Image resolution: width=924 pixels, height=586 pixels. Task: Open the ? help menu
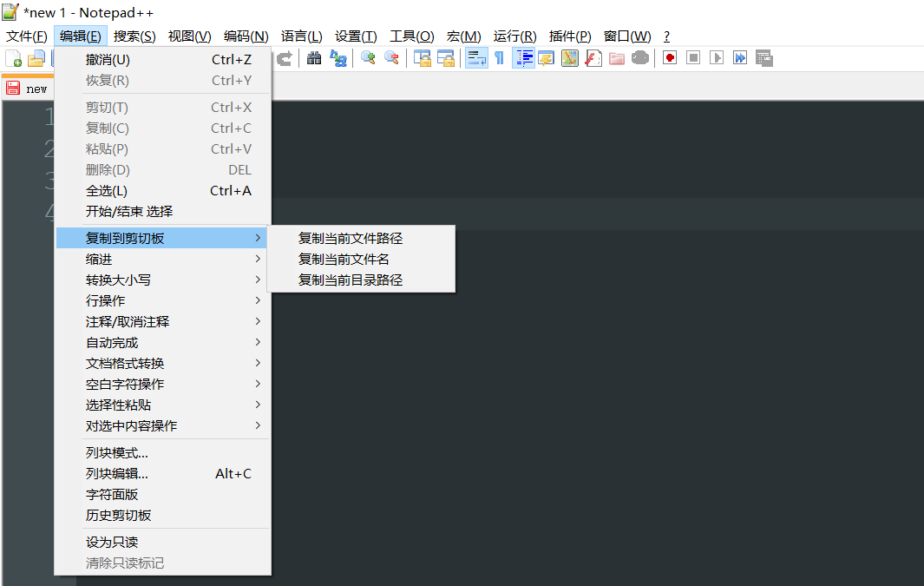[x=666, y=36]
